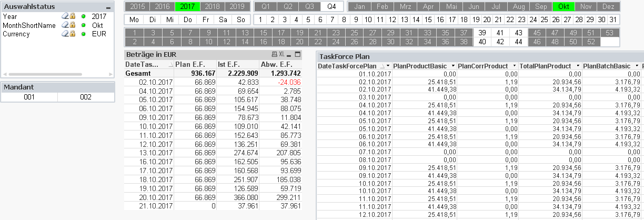This screenshot has width=644, height=220.
Task: Click the EUR currency value
Action: coord(99,34)
